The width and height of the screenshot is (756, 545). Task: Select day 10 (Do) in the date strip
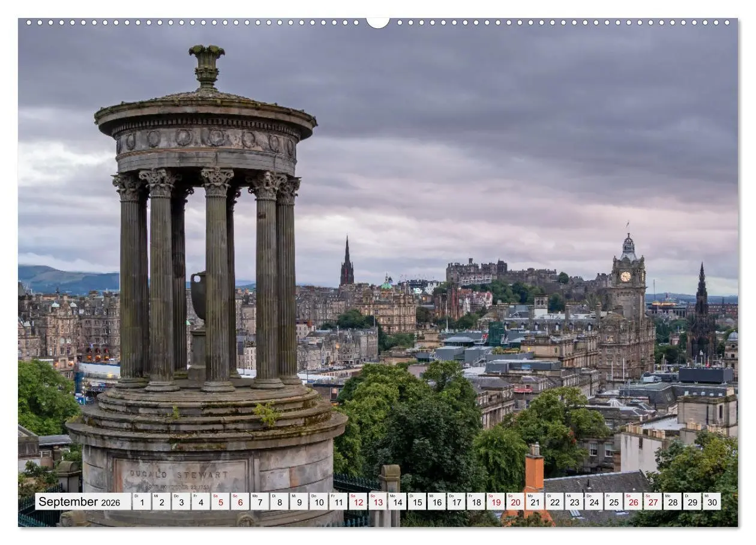click(x=319, y=502)
